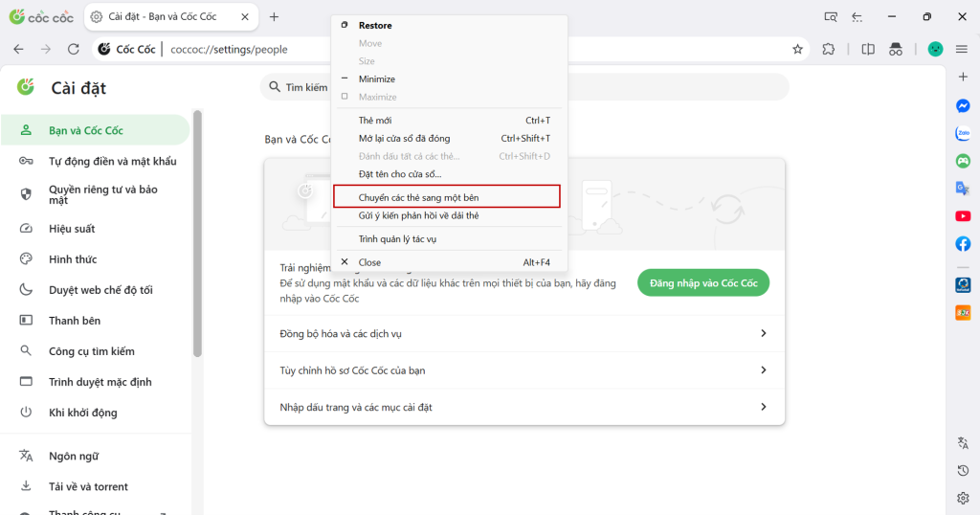Viewport: 980px width, 515px height.
Task: Click the orange shopping sidebar icon
Action: [963, 312]
